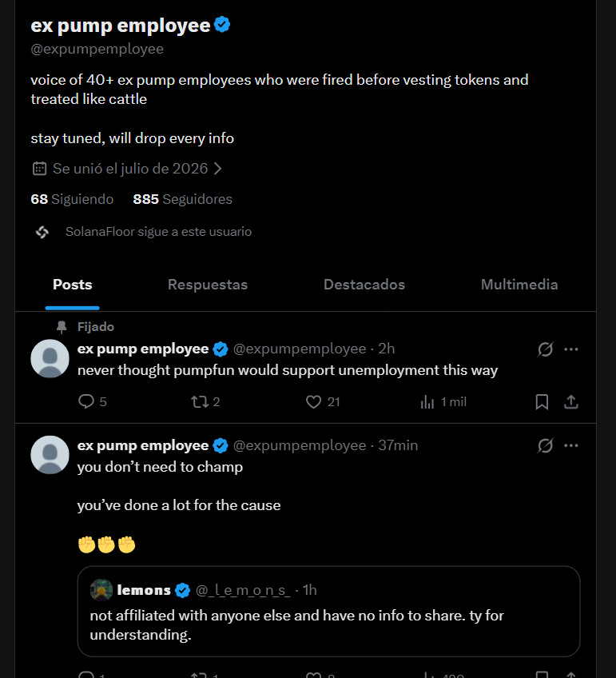View the 885 Seguidores list
The height and width of the screenshot is (678, 616).
[183, 199]
